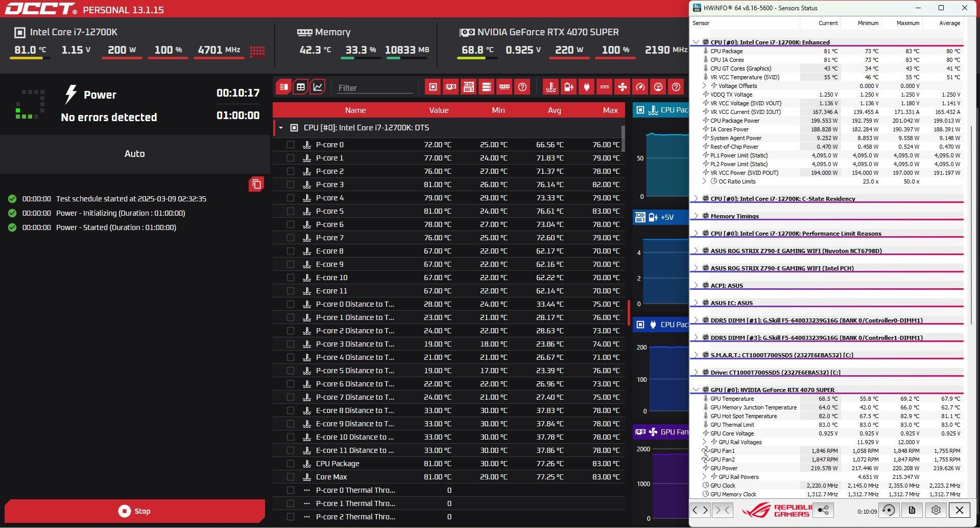This screenshot has width=980, height=528.
Task: Expand C-State Residency section in HWiNFO
Action: (x=696, y=198)
